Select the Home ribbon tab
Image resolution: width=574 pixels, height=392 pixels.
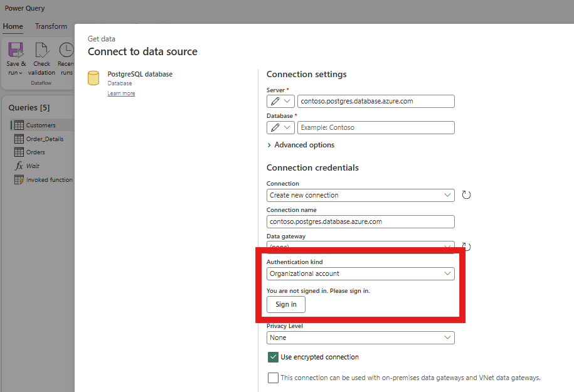pyautogui.click(x=13, y=26)
